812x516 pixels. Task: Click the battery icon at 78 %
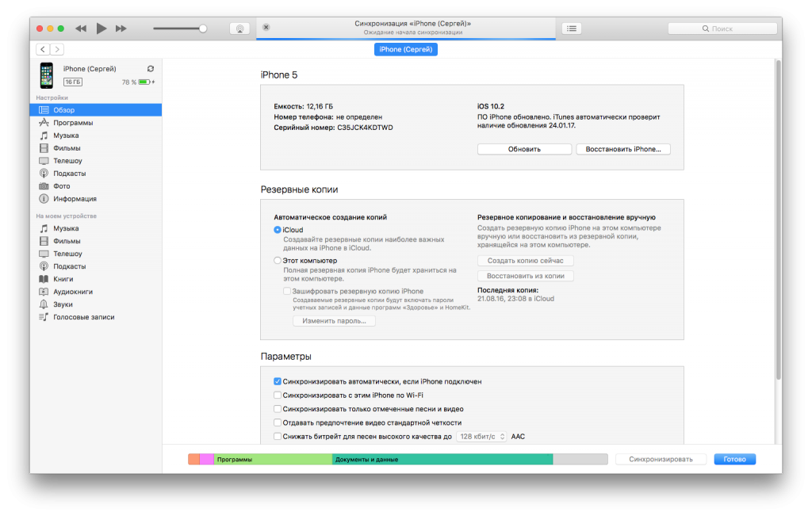[145, 82]
